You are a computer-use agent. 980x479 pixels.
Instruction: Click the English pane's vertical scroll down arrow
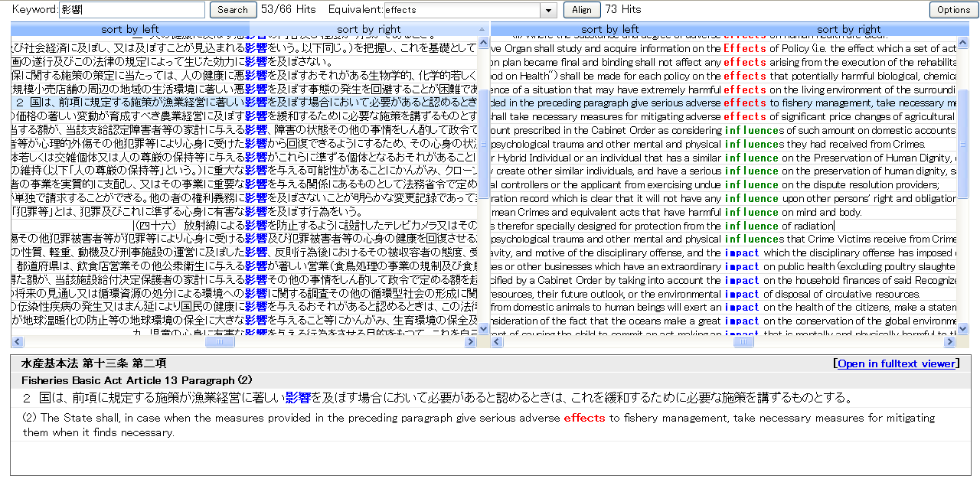click(x=963, y=329)
